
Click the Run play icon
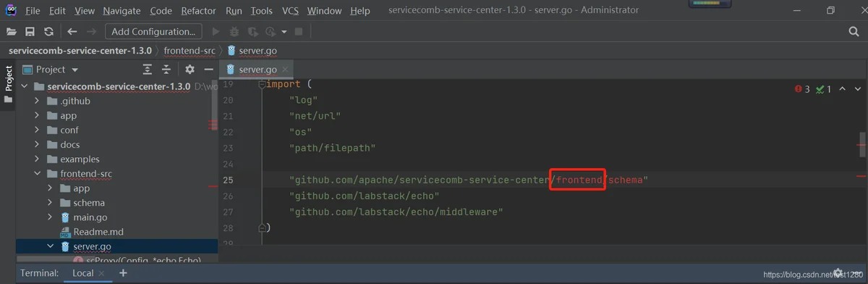(216, 32)
